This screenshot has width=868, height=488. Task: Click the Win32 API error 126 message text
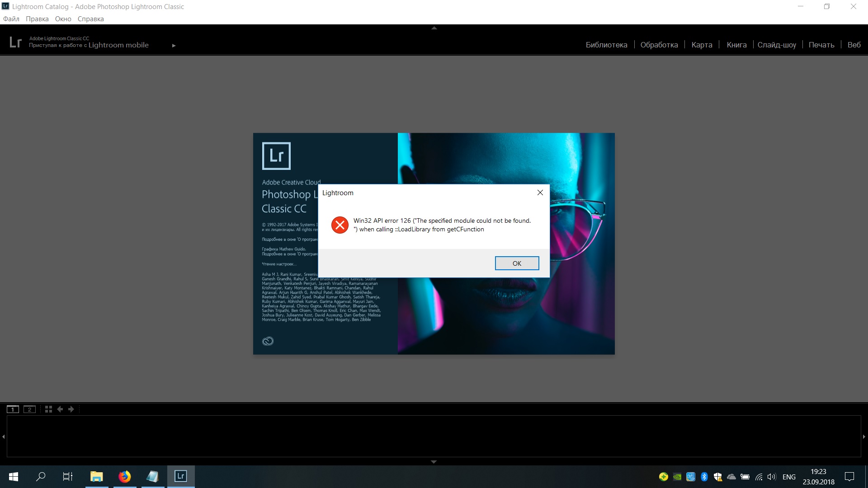point(442,225)
